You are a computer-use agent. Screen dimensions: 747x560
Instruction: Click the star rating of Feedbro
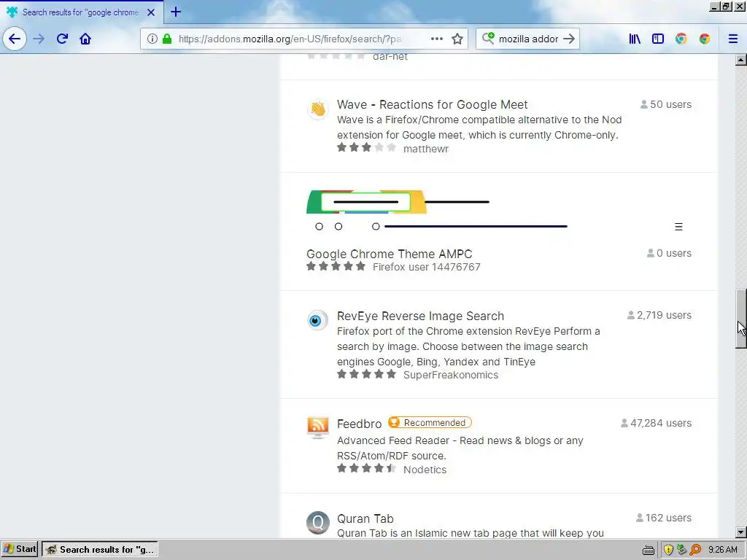tap(366, 469)
